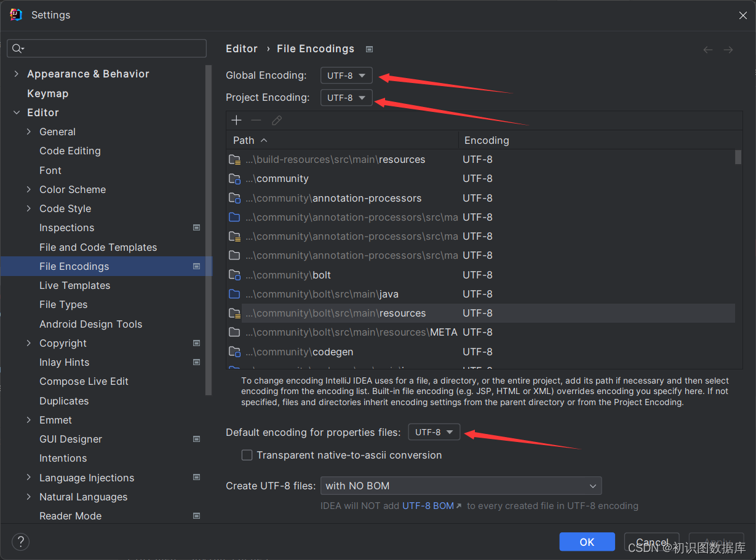This screenshot has width=756, height=560.
Task: Click project-level icon next to File Encodings breadcrumb
Action: [369, 49]
